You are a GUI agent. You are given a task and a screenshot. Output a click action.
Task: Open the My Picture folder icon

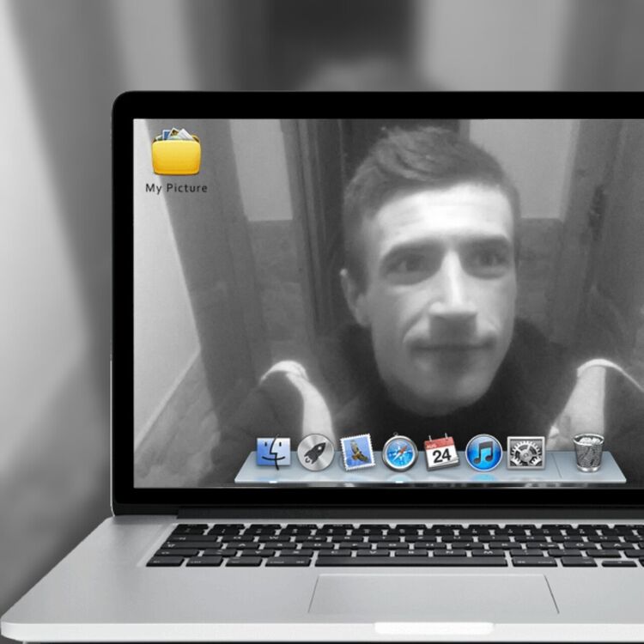(176, 151)
